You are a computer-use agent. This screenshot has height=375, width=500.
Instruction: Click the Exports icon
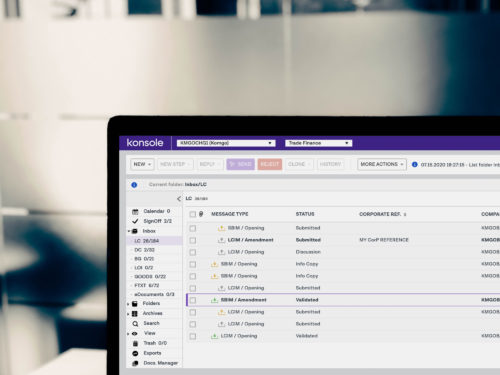pyautogui.click(x=135, y=353)
